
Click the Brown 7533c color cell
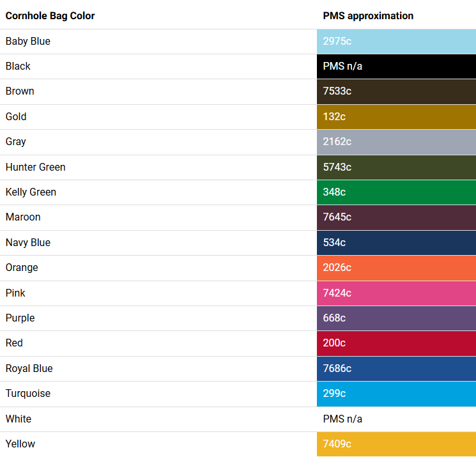click(x=397, y=91)
